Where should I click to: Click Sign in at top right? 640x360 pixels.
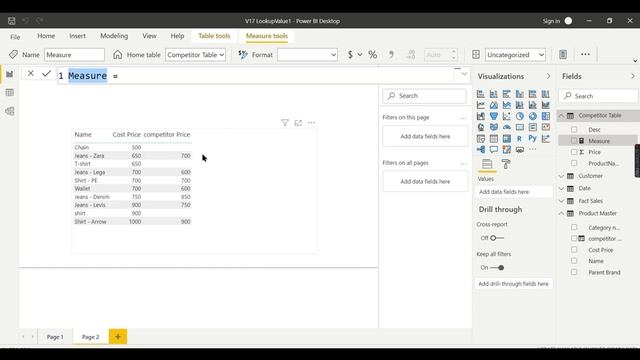tap(551, 21)
